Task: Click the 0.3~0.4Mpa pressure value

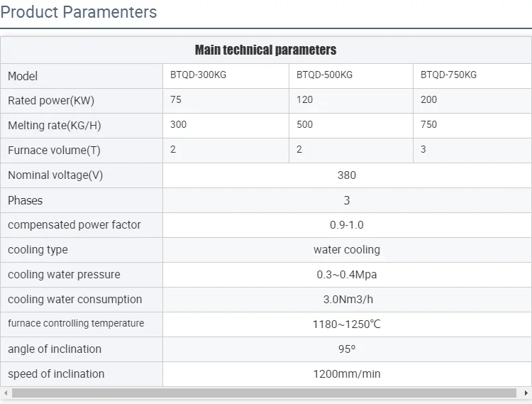Action: [347, 275]
